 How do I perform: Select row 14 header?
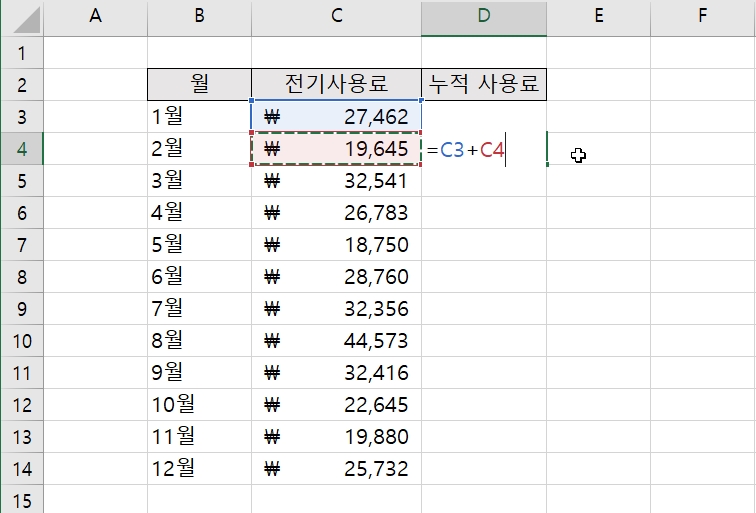coord(22,469)
